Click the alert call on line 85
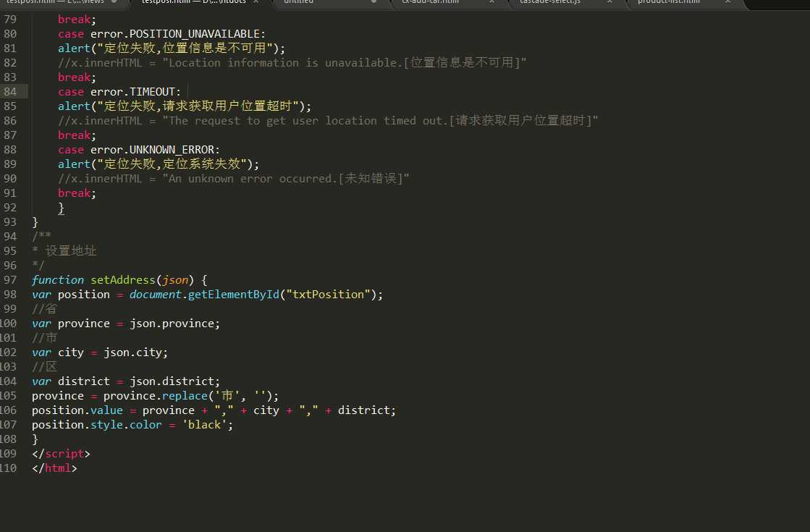Viewport: 810px width, 532px height. pyautogui.click(x=185, y=106)
